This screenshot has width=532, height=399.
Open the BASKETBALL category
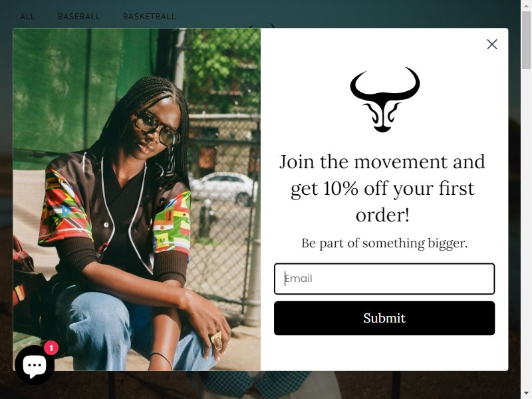tap(149, 16)
